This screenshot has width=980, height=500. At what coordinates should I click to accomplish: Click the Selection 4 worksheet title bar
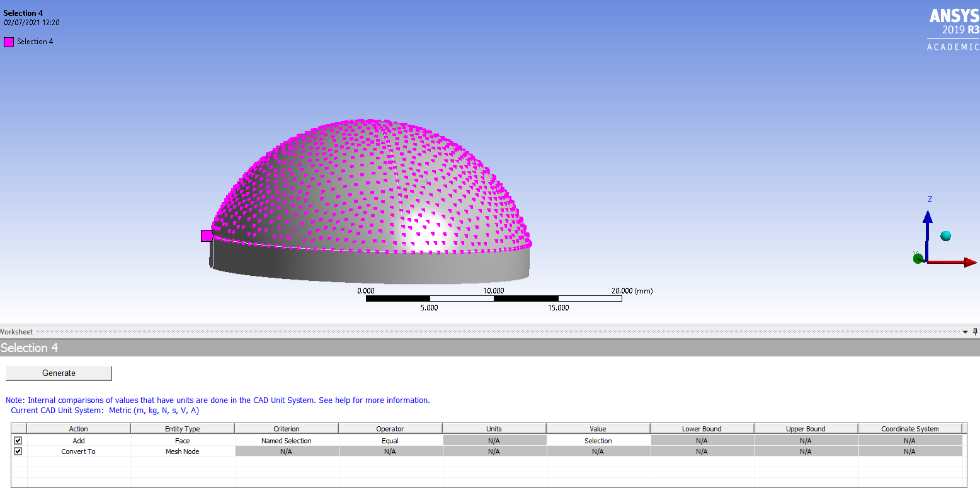point(490,348)
